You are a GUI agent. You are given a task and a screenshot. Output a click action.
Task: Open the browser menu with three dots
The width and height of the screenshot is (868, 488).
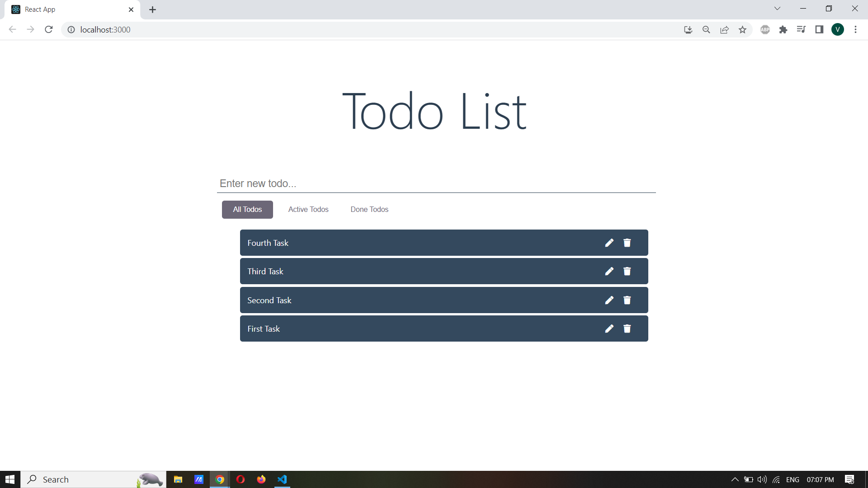pos(855,29)
